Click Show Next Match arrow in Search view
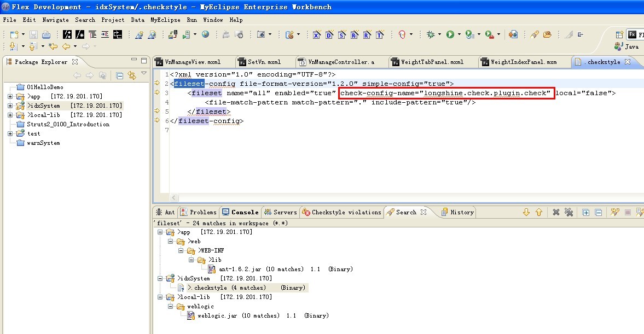The width and height of the screenshot is (644, 334). [x=526, y=212]
